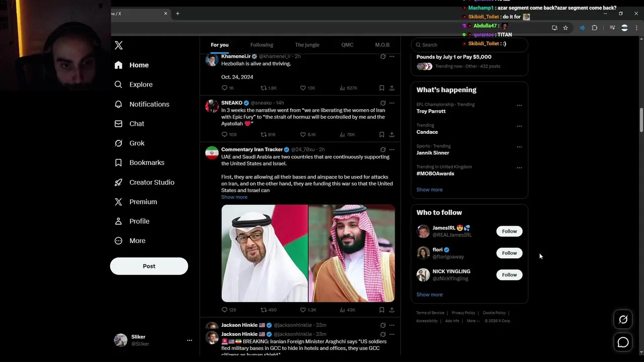Expand Show more on Iran Tracker post
Viewport: 644px width, 362px height.
tap(234, 197)
